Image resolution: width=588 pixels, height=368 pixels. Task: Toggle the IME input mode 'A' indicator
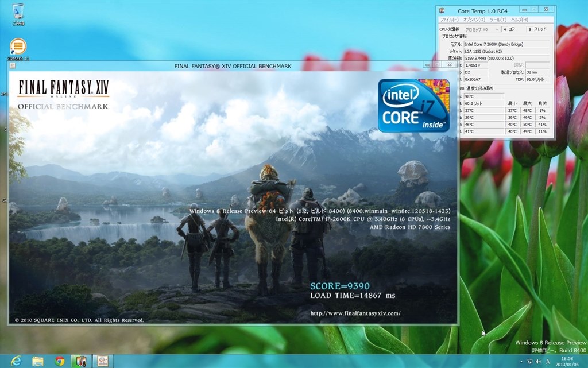click(548, 362)
